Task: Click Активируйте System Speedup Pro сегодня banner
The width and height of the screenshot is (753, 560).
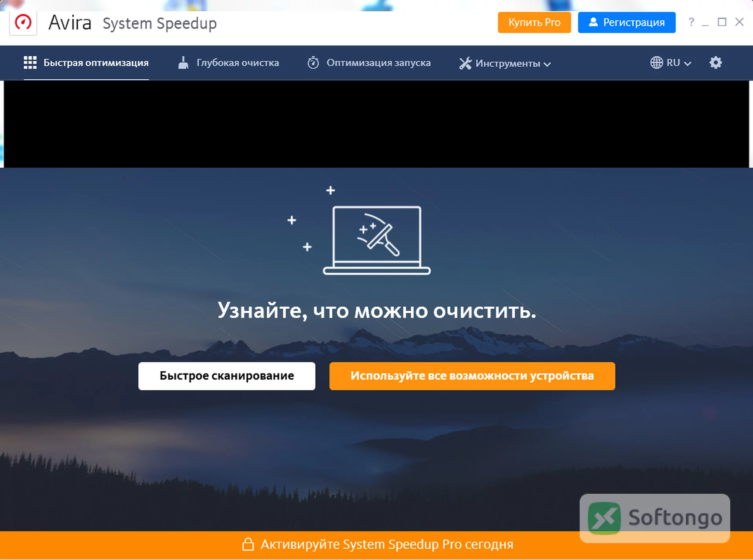Action: (376, 545)
